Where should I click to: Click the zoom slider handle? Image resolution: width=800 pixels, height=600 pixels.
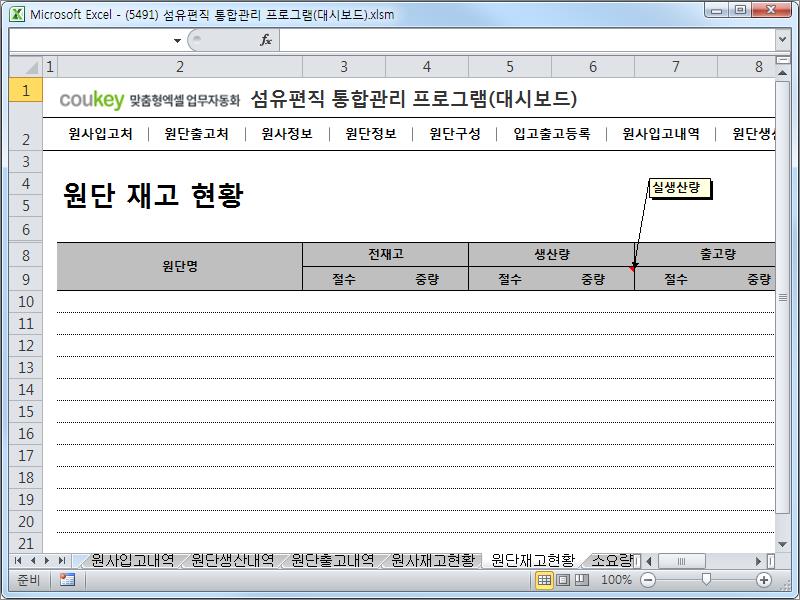[706, 579]
